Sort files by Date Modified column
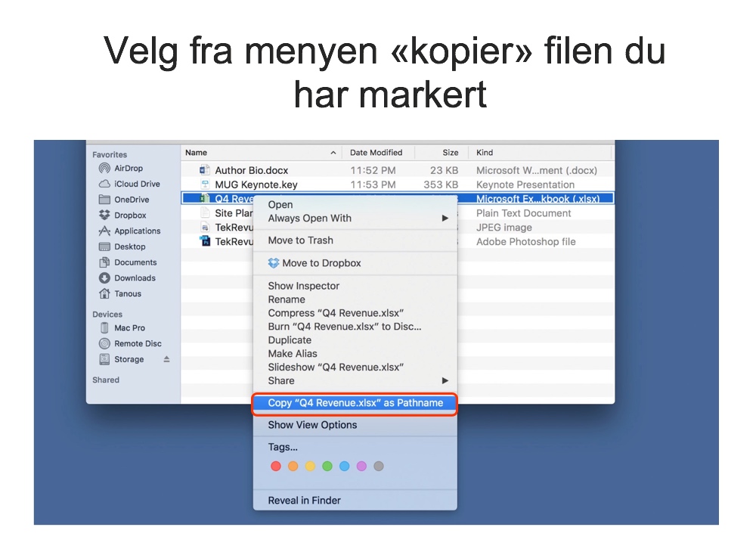Viewport: 756px width, 552px height. [x=376, y=153]
